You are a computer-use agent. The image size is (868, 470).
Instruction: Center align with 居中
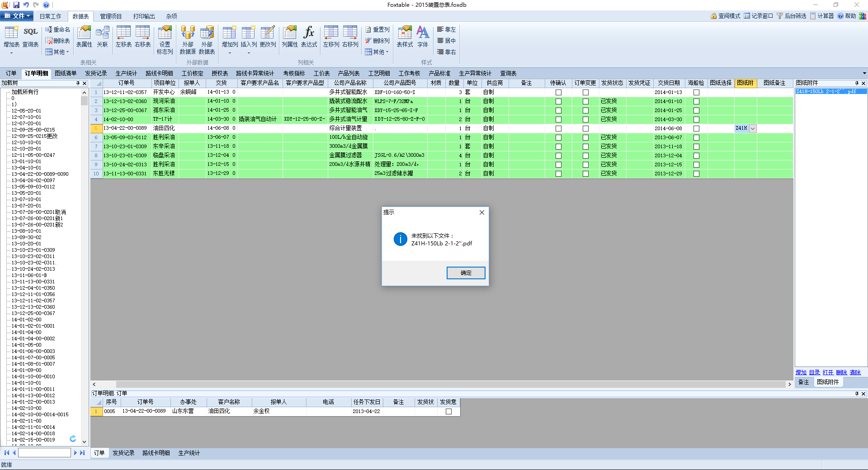click(446, 41)
